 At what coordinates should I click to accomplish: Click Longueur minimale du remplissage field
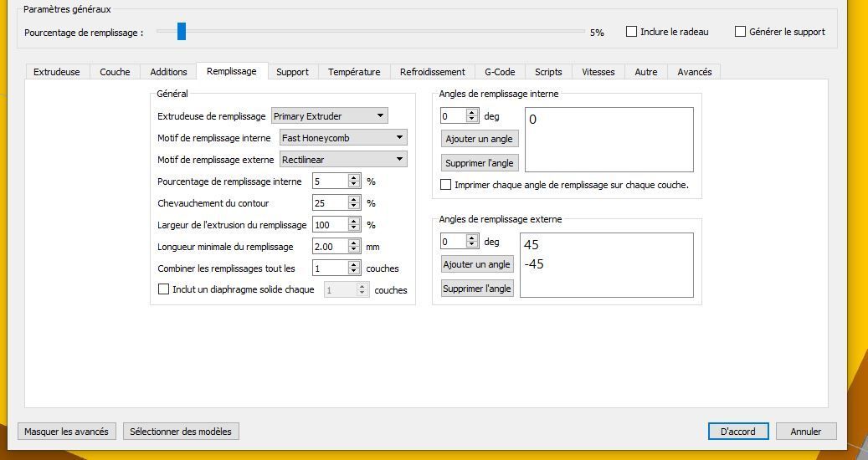coord(331,247)
